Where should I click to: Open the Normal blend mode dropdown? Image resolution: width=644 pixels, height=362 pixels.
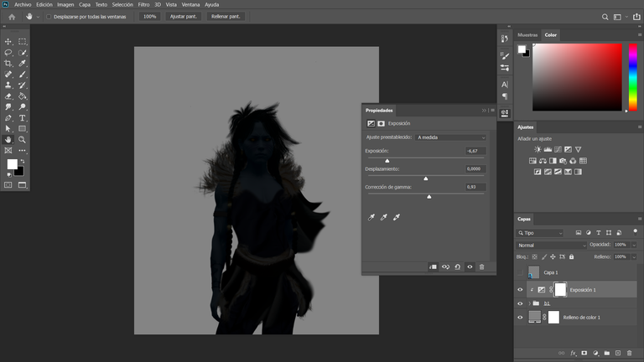coord(551,245)
